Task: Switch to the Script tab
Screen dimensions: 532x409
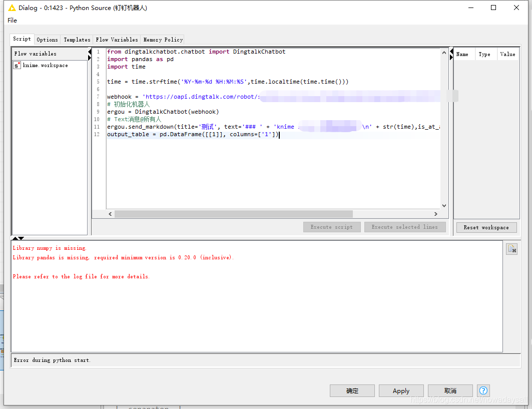Action: click(22, 39)
